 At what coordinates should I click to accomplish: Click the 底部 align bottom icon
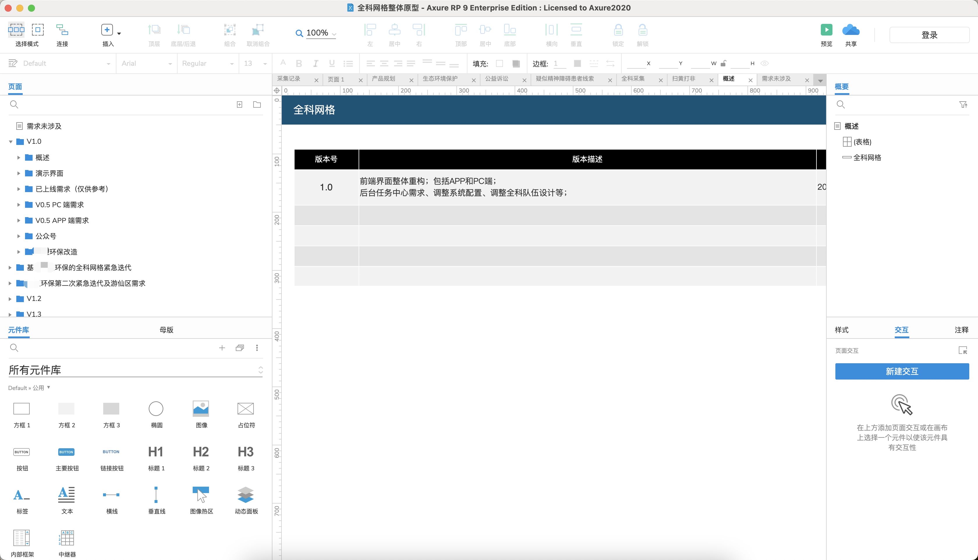point(510,30)
